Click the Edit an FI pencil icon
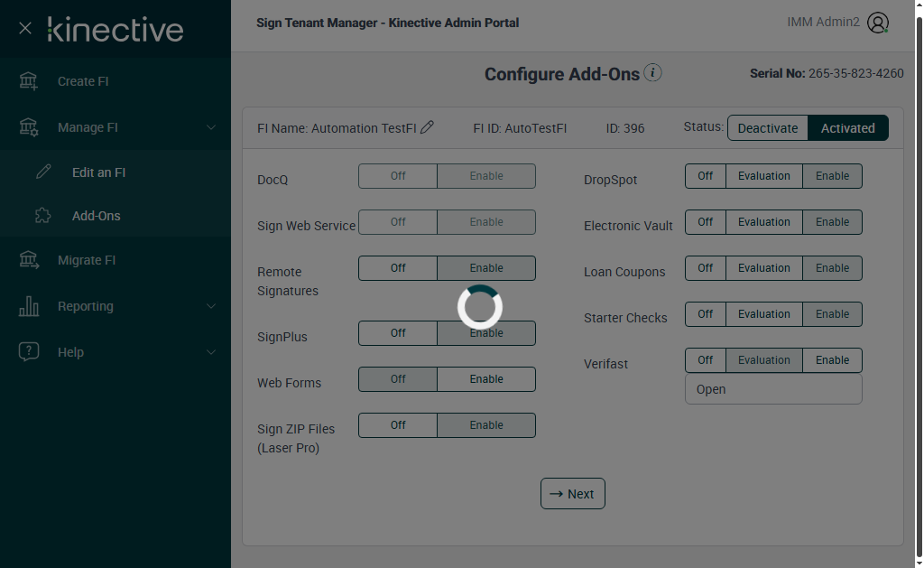Image resolution: width=924 pixels, height=568 pixels. point(43,172)
